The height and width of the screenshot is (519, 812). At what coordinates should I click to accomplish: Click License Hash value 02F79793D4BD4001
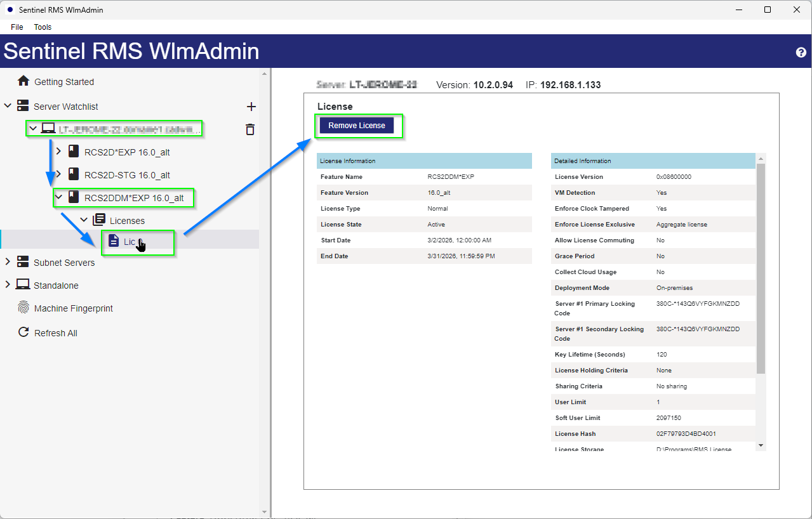point(686,434)
